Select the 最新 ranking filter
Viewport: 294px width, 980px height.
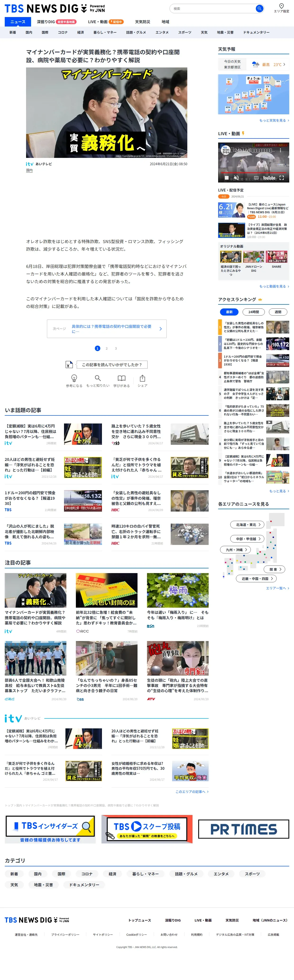click(229, 312)
